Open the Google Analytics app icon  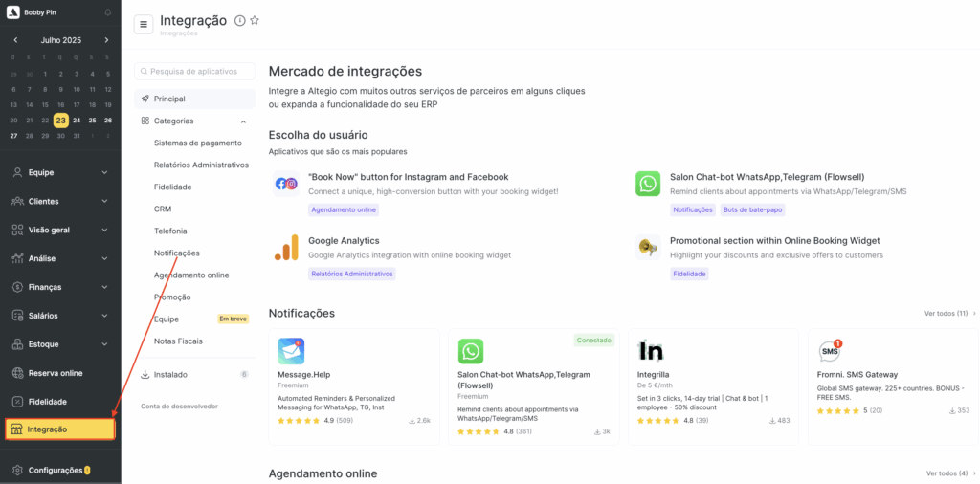[x=286, y=248]
